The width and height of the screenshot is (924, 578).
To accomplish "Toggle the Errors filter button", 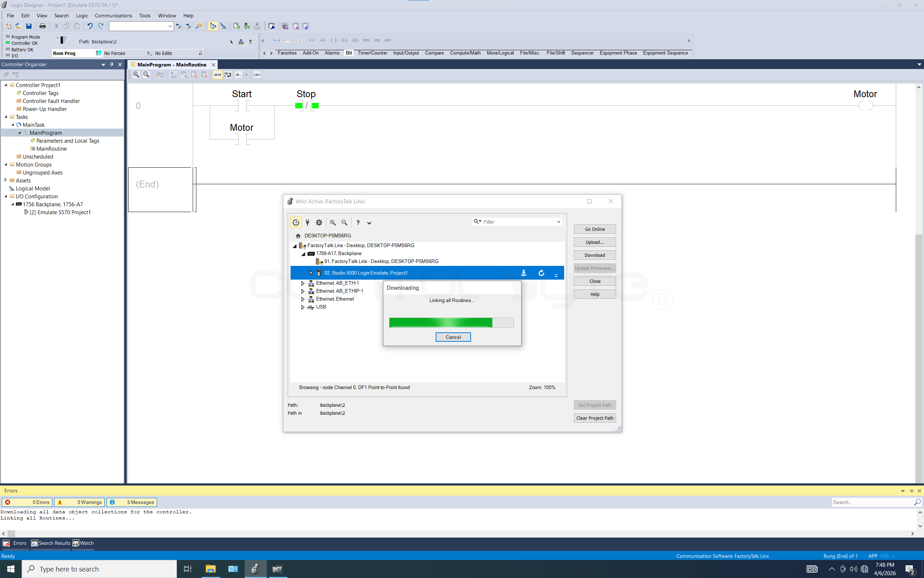I will tap(27, 502).
